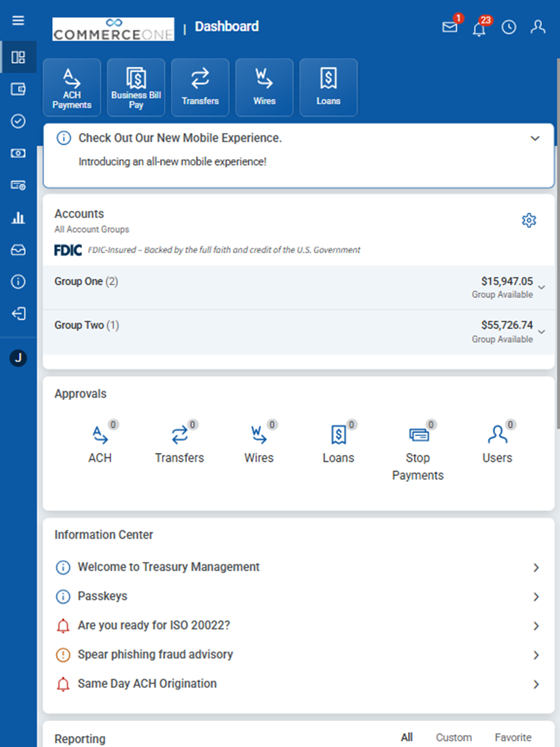Select the Dashboard icon in sidebar
Viewport: 560px width, 747px height.
click(18, 57)
